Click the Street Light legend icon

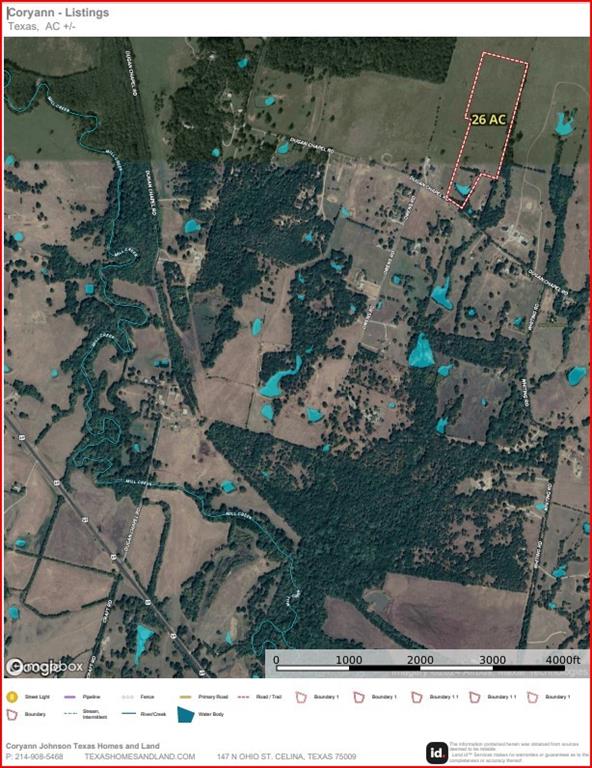click(x=12, y=696)
